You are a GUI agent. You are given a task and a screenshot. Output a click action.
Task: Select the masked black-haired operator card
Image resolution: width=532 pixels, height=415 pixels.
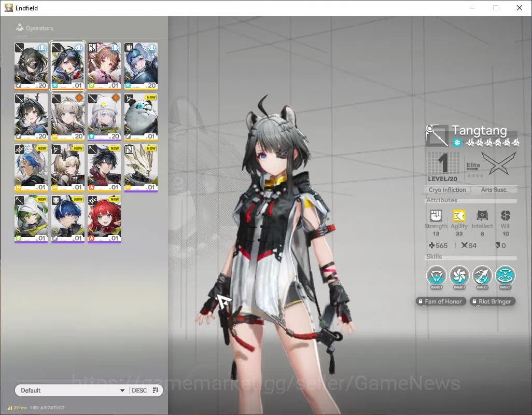[x=31, y=66]
